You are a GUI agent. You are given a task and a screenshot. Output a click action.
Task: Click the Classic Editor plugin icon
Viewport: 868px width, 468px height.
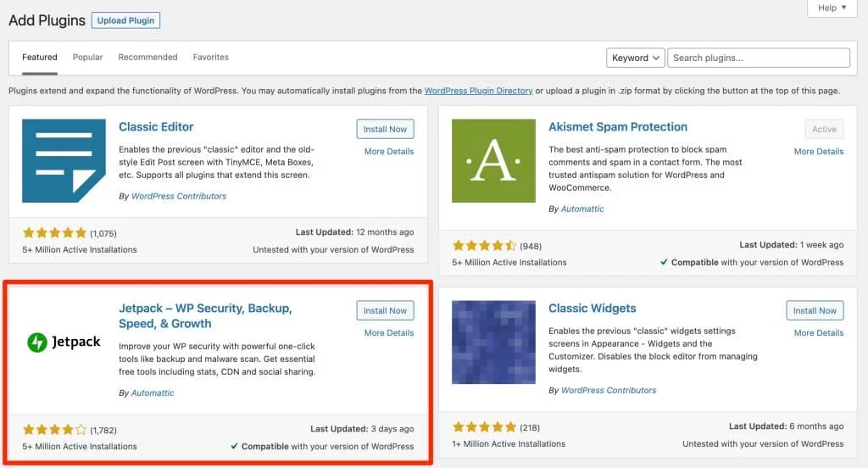coord(64,160)
